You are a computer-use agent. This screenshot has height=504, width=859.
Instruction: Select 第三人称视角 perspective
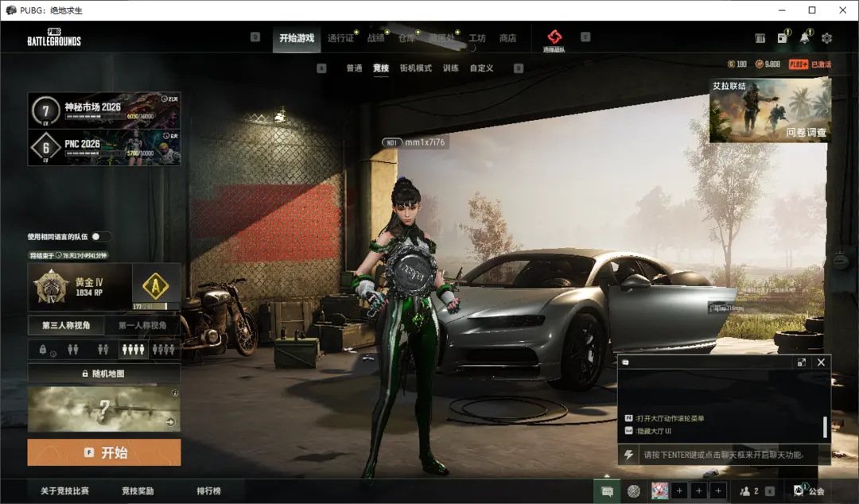click(x=66, y=325)
